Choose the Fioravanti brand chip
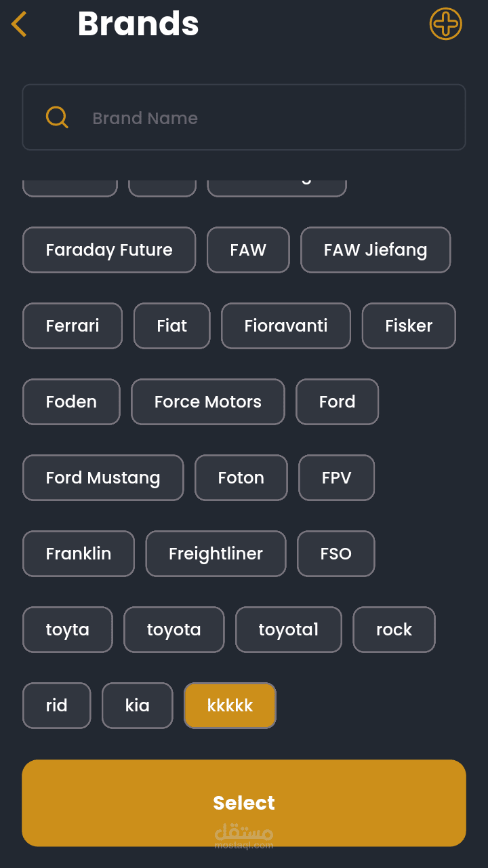This screenshot has width=488, height=868. pos(286,325)
